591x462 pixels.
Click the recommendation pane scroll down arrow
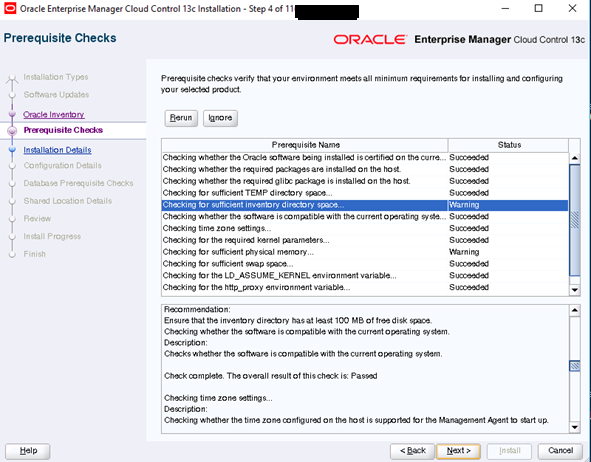pyautogui.click(x=574, y=427)
